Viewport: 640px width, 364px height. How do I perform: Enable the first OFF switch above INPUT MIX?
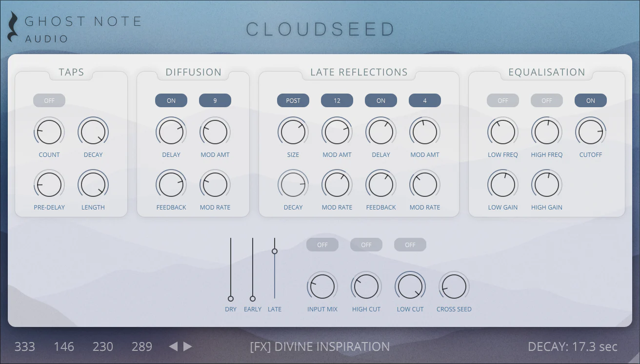click(322, 244)
